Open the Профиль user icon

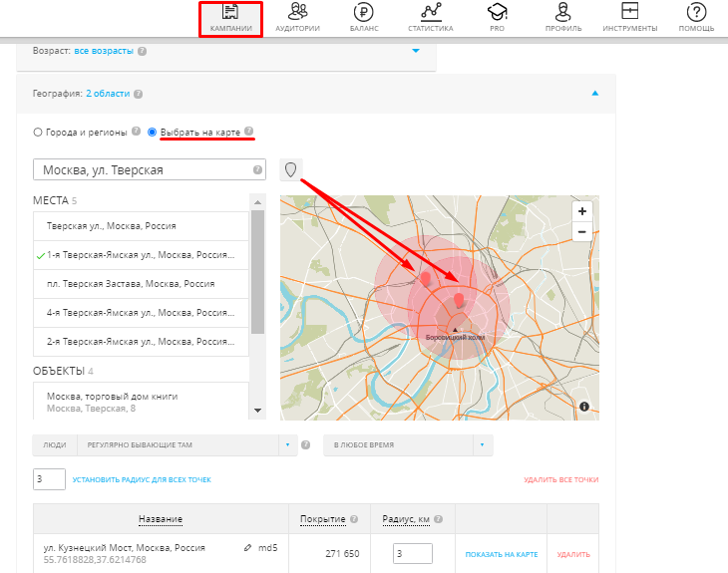pos(563,13)
